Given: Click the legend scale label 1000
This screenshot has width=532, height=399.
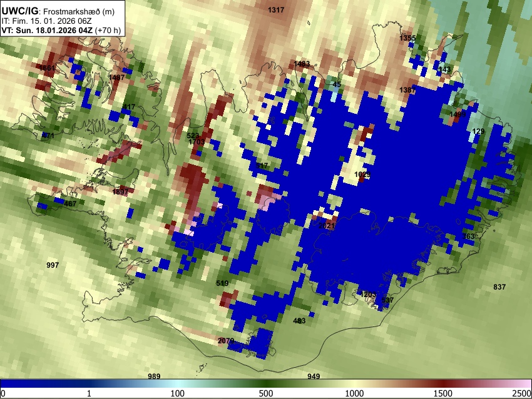Looking at the screenshot, I should tap(354, 393).
